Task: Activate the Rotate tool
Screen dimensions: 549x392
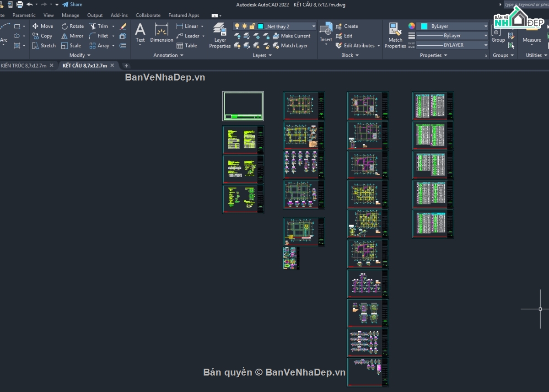Action: [x=72, y=26]
